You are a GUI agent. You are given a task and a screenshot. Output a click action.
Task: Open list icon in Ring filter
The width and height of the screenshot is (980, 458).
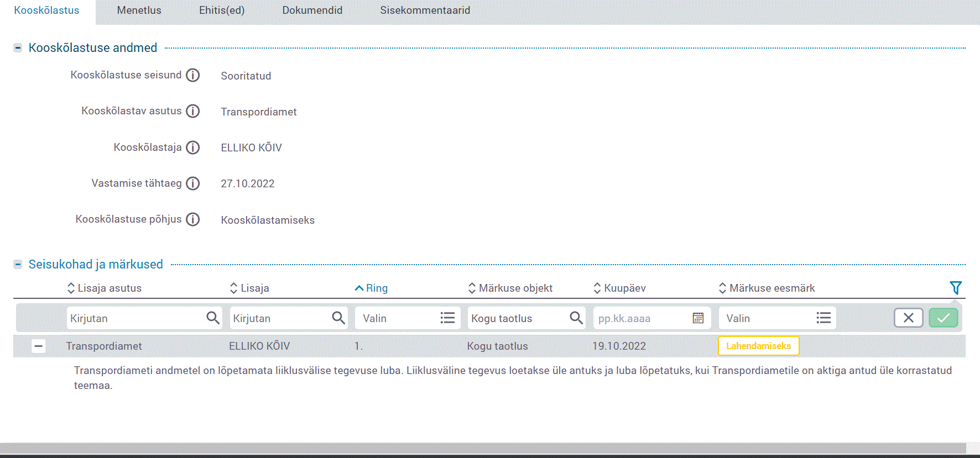click(447, 318)
